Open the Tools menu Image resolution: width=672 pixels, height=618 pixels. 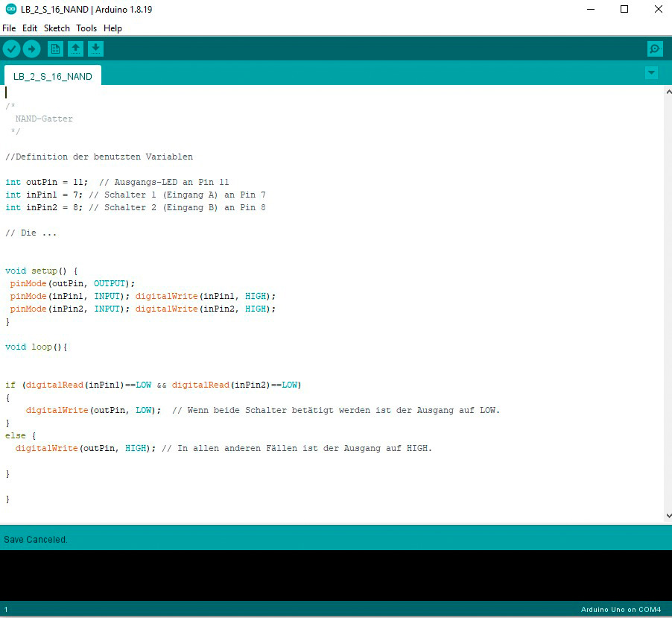coord(86,28)
